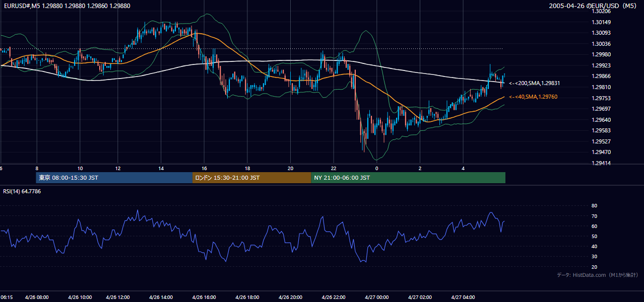644x302 pixels.
Task: Click the HistData.com data source credit
Action: (598, 275)
